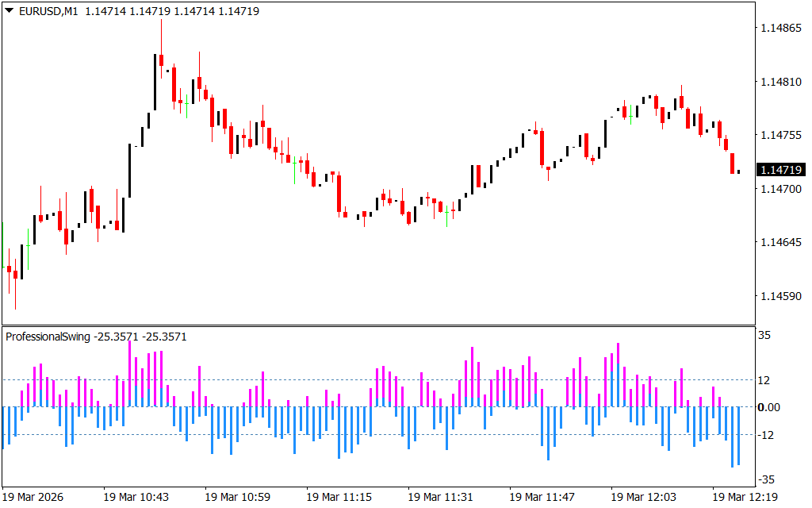This screenshot has width=812, height=508.
Task: Click the 19 Mar 2026 date label
Action: pyautogui.click(x=35, y=497)
